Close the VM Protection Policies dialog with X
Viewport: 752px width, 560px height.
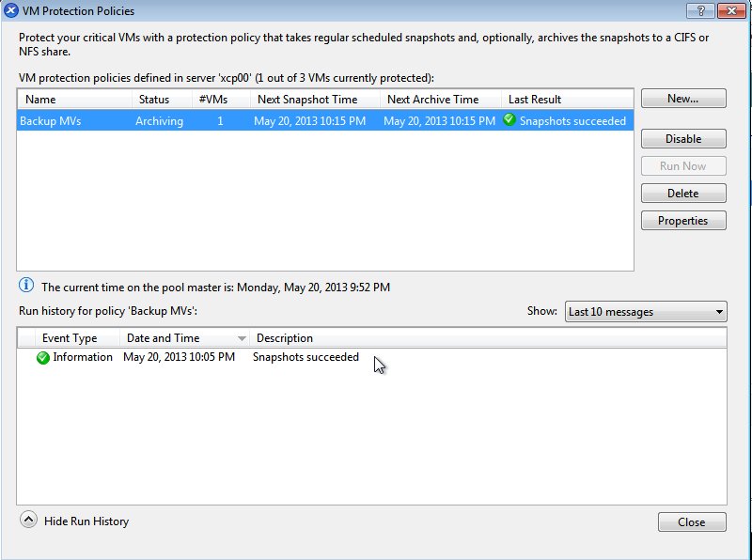click(x=731, y=10)
